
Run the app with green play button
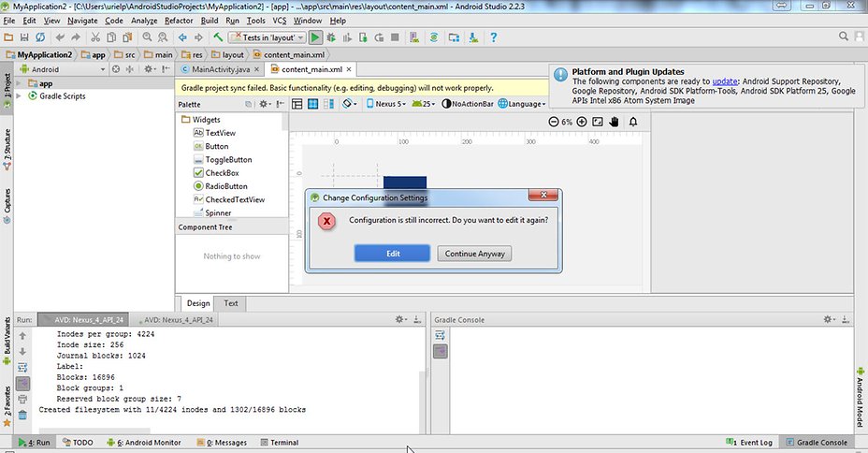point(315,37)
